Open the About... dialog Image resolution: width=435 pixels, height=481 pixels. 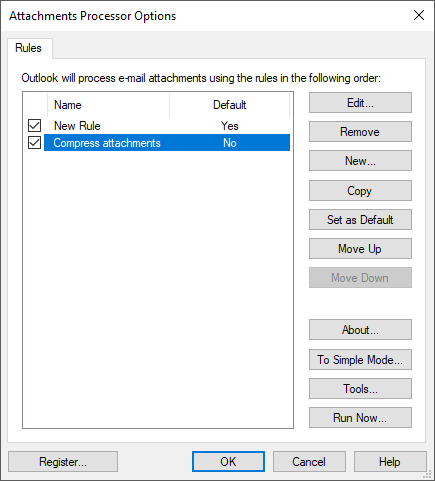[x=360, y=330]
